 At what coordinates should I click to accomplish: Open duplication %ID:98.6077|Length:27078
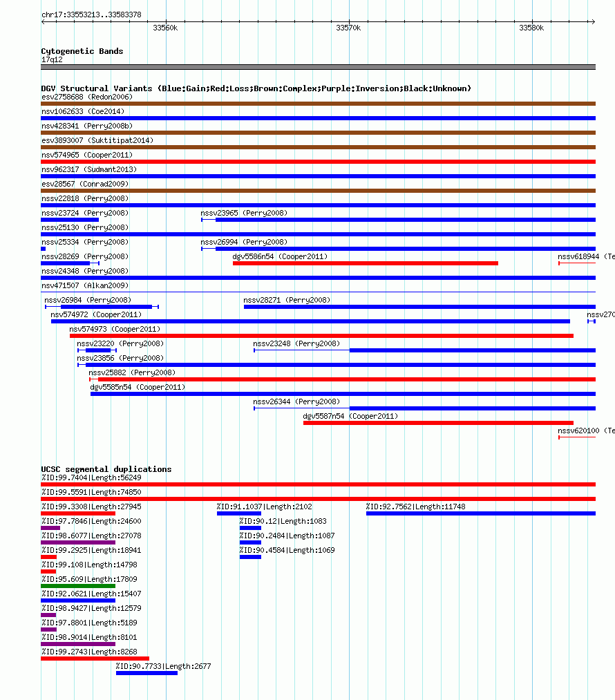[x=78, y=542]
